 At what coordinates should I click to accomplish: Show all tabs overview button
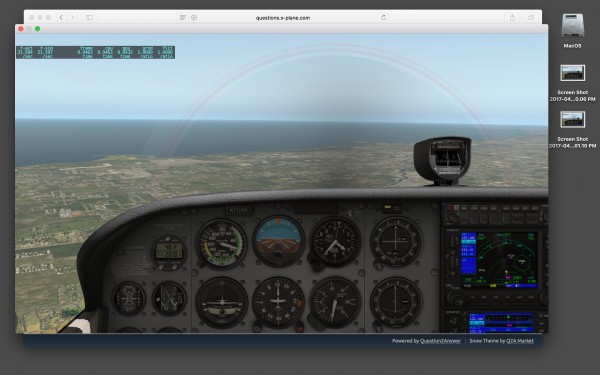(531, 18)
